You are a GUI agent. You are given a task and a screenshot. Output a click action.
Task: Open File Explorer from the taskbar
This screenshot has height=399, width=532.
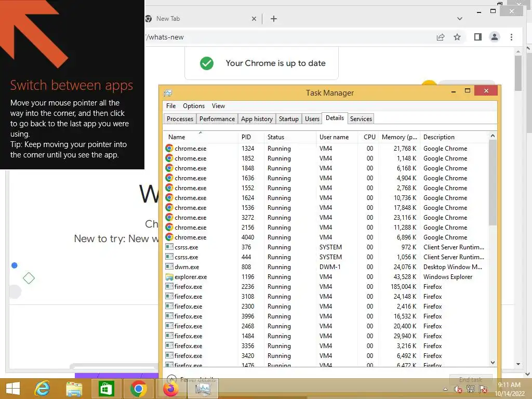tap(74, 389)
